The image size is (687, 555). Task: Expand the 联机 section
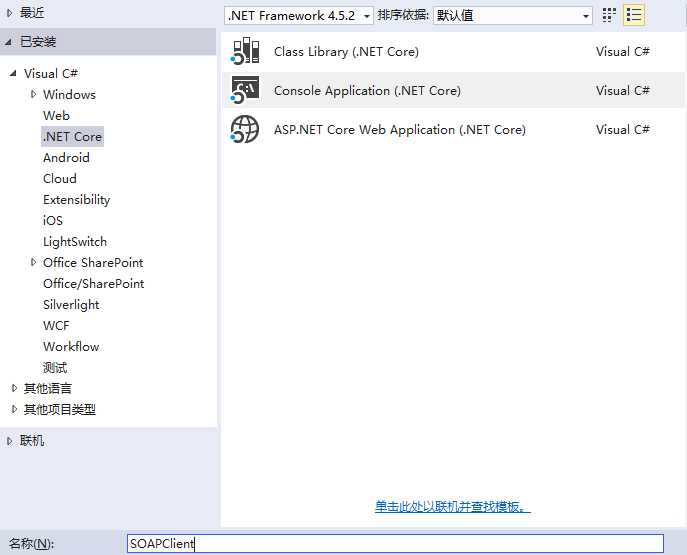(10, 441)
